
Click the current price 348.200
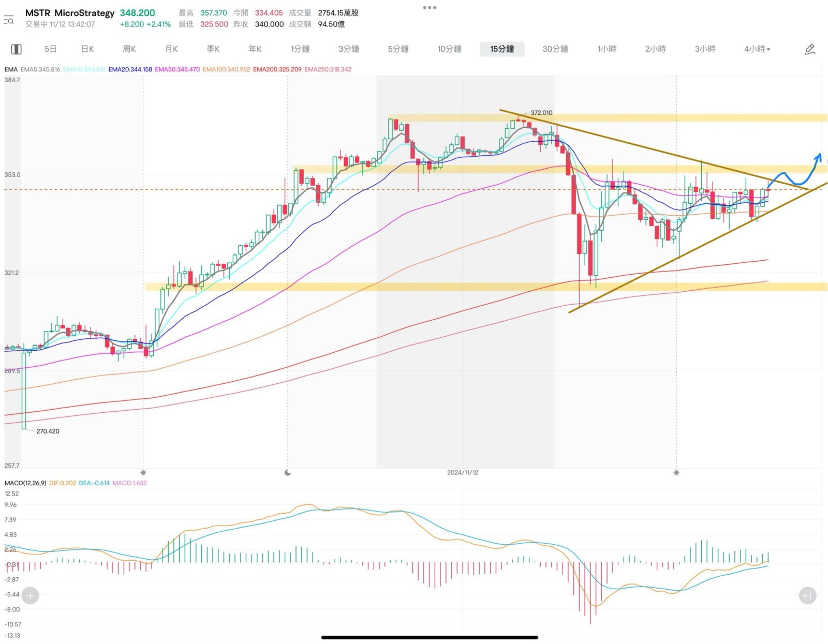click(138, 13)
